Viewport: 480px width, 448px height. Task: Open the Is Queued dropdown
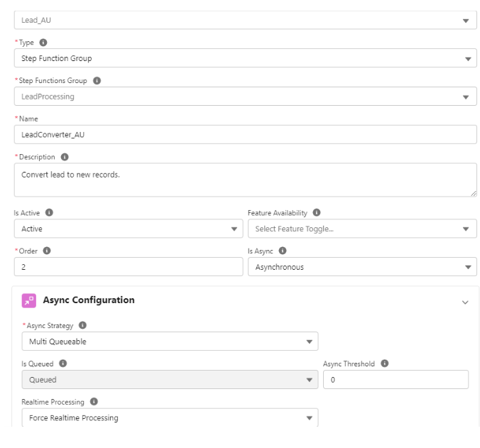(170, 379)
